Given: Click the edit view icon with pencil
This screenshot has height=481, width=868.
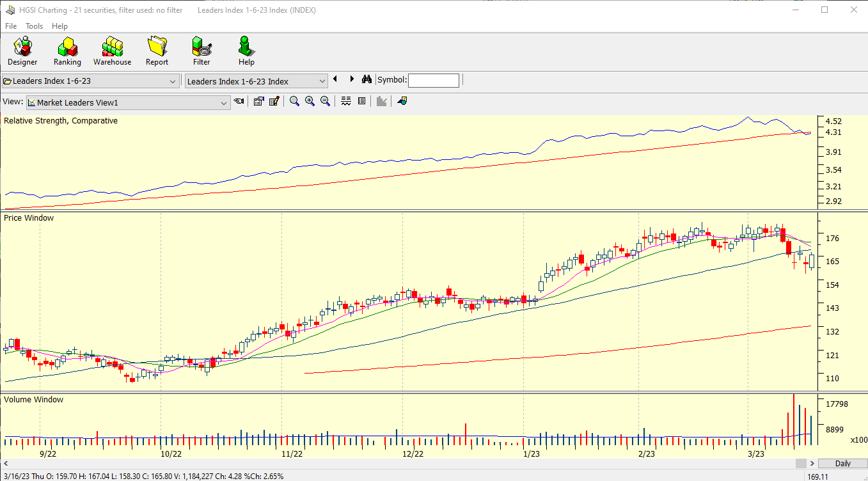Looking at the screenshot, I should click(274, 101).
